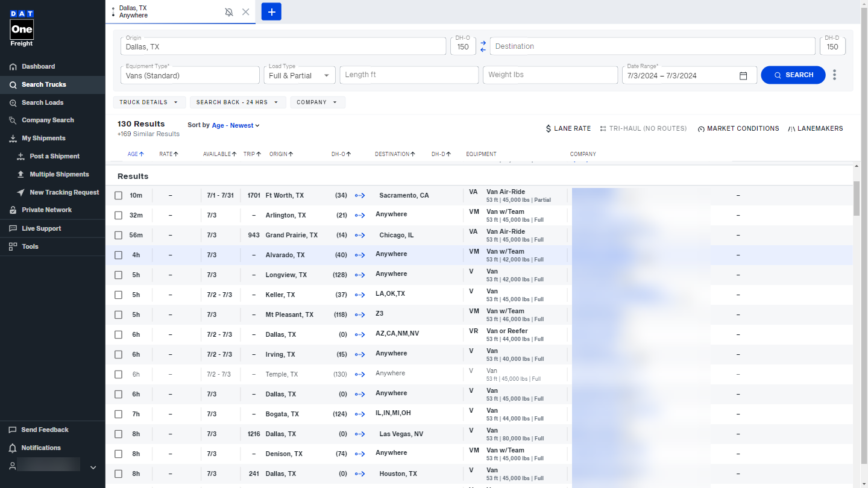
Task: Add a new search with the plus button
Action: click(x=271, y=12)
